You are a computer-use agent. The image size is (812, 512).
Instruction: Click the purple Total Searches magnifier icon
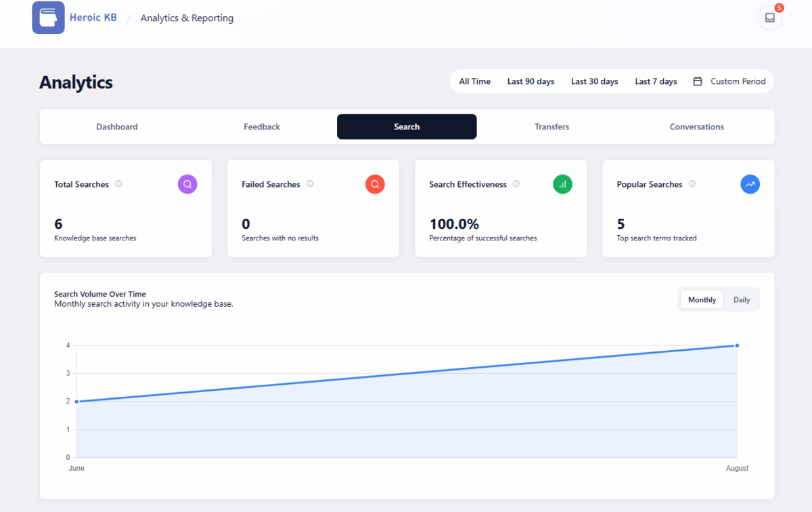click(187, 184)
